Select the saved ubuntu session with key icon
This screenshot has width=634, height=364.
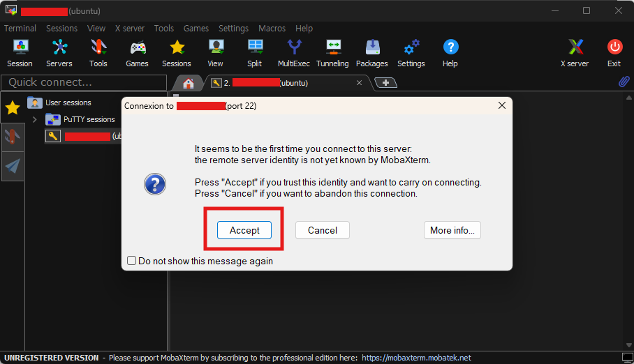[x=83, y=136]
